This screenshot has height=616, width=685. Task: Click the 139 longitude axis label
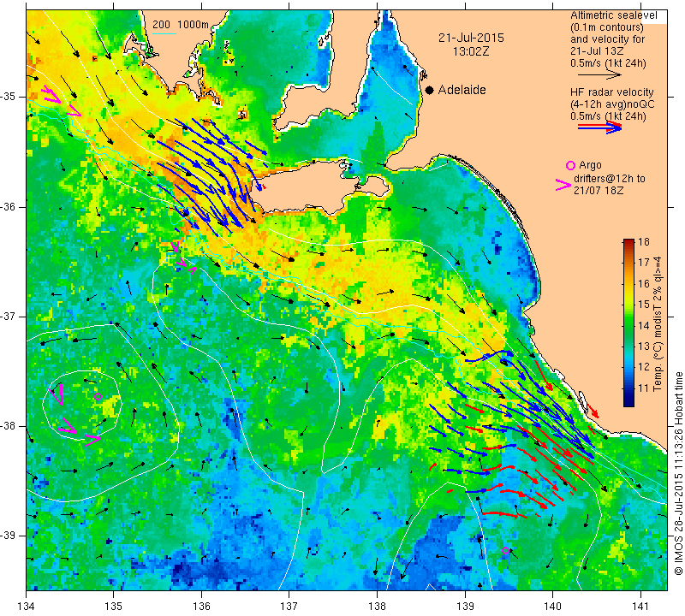click(x=465, y=606)
